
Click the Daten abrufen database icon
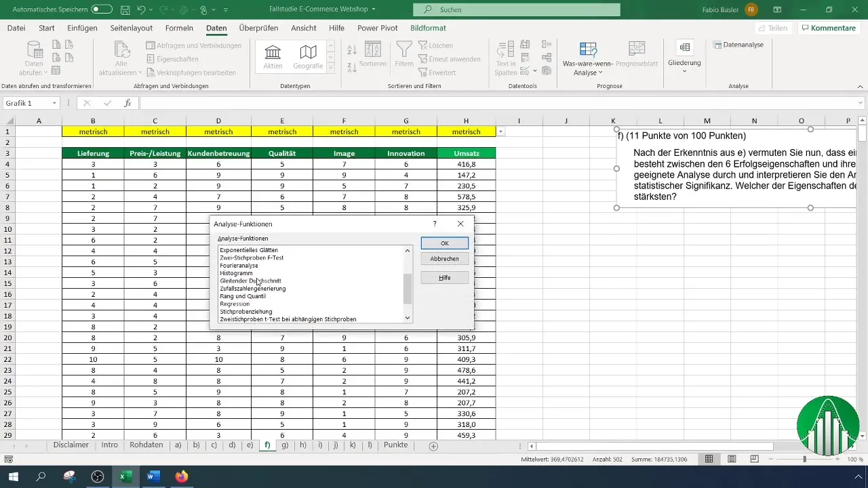pyautogui.click(x=34, y=50)
